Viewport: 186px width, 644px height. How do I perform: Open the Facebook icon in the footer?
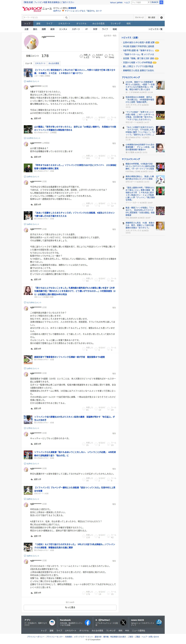87,623
